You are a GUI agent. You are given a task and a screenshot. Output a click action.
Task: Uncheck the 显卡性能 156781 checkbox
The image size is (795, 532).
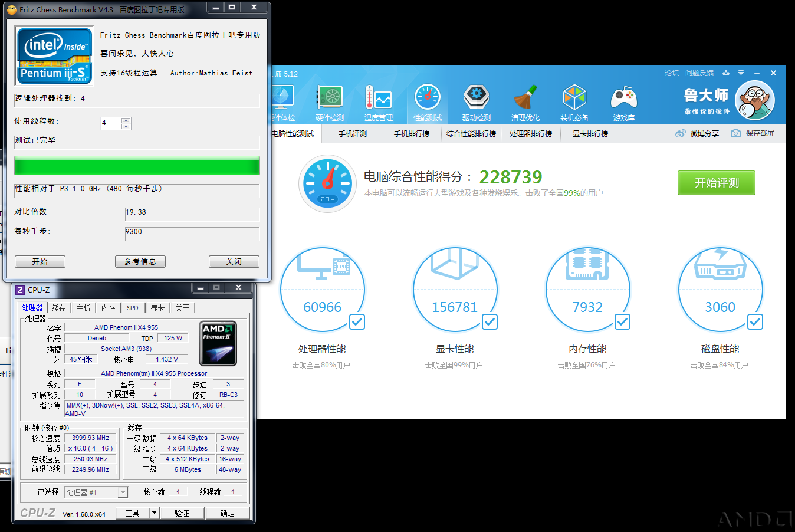pyautogui.click(x=490, y=321)
